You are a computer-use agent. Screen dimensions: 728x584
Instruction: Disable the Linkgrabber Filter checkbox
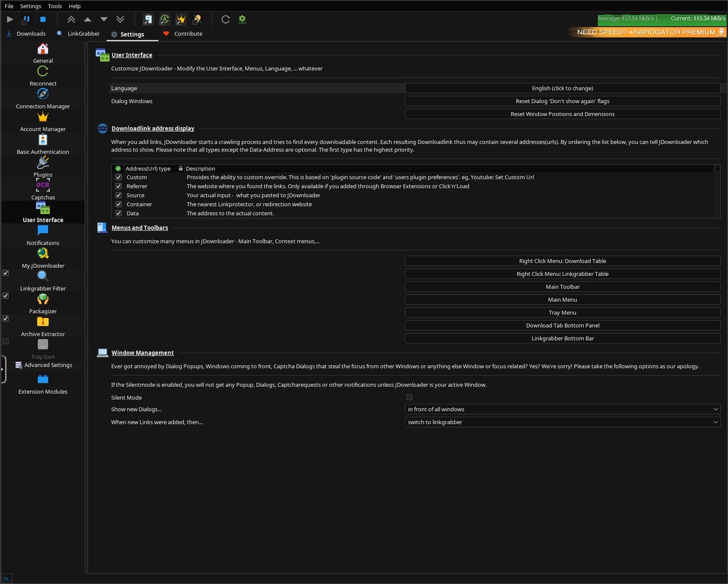(5, 273)
